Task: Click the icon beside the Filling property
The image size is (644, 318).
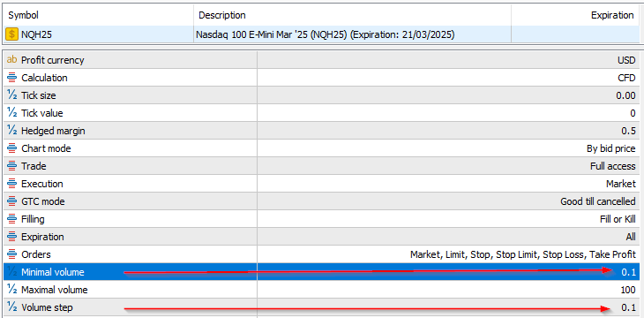Action: 12,219
